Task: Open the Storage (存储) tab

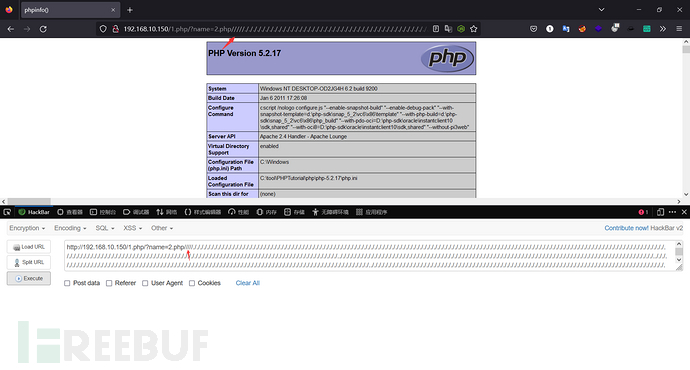Action: point(294,212)
